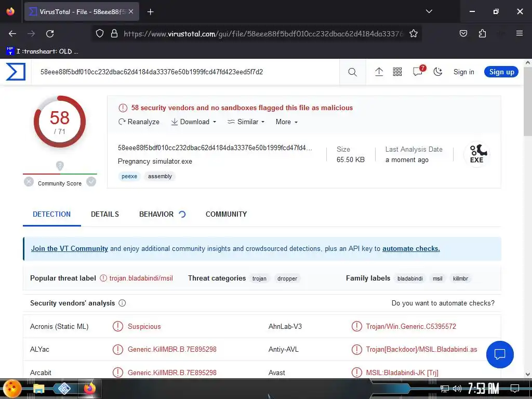
Task: Click Reanalyze
Action: [139, 122]
